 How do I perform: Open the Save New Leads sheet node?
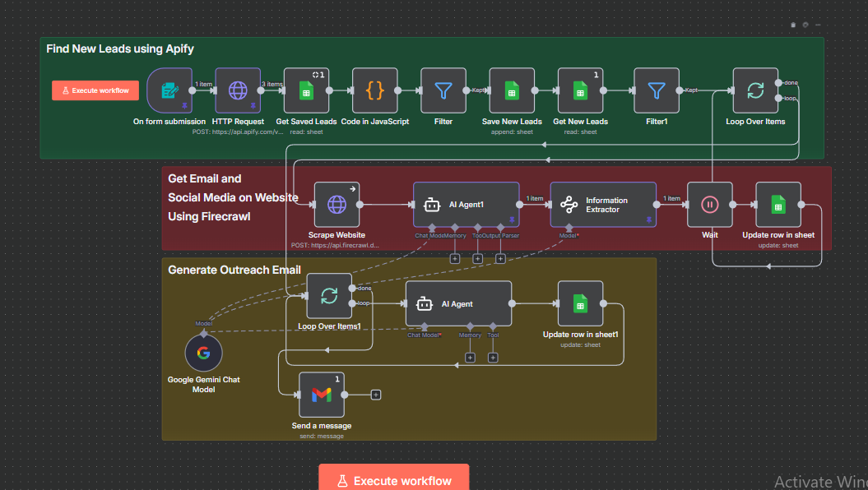click(x=512, y=90)
